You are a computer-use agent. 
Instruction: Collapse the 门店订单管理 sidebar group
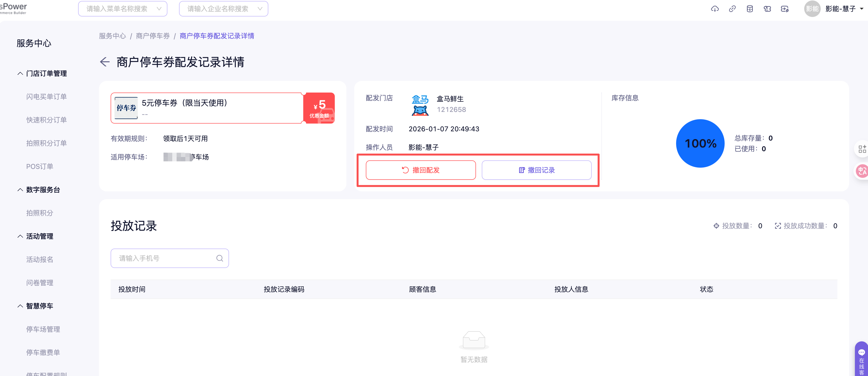tap(20, 73)
